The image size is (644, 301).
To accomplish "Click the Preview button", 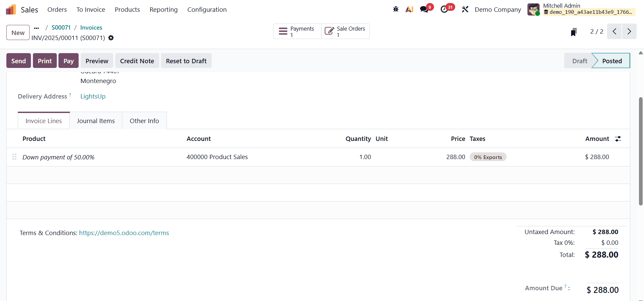I will click(97, 61).
